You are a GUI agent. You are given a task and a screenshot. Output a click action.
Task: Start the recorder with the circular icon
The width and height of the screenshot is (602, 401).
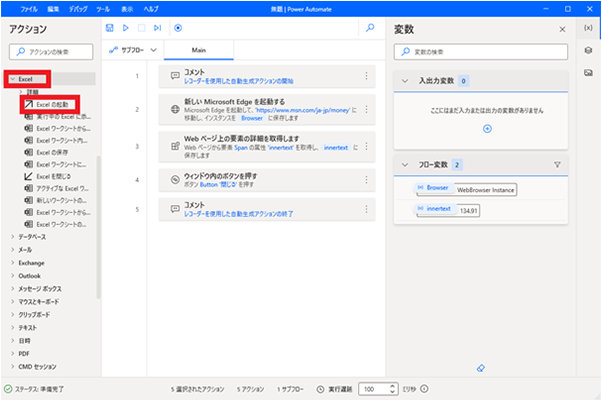tap(178, 28)
